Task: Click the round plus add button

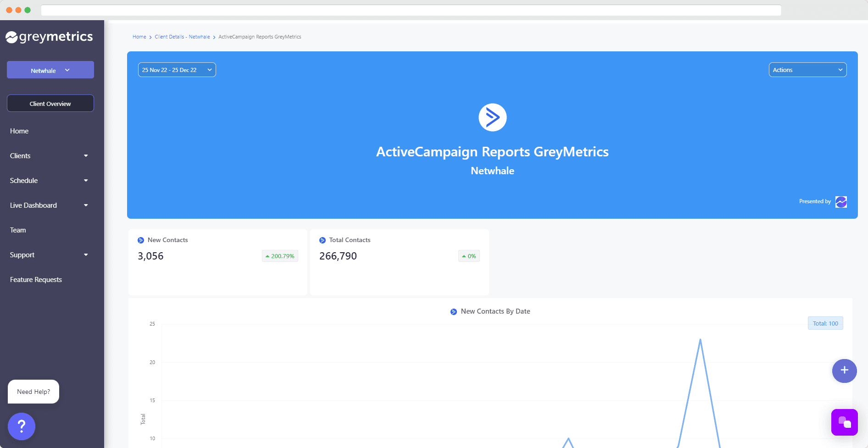Action: (844, 371)
